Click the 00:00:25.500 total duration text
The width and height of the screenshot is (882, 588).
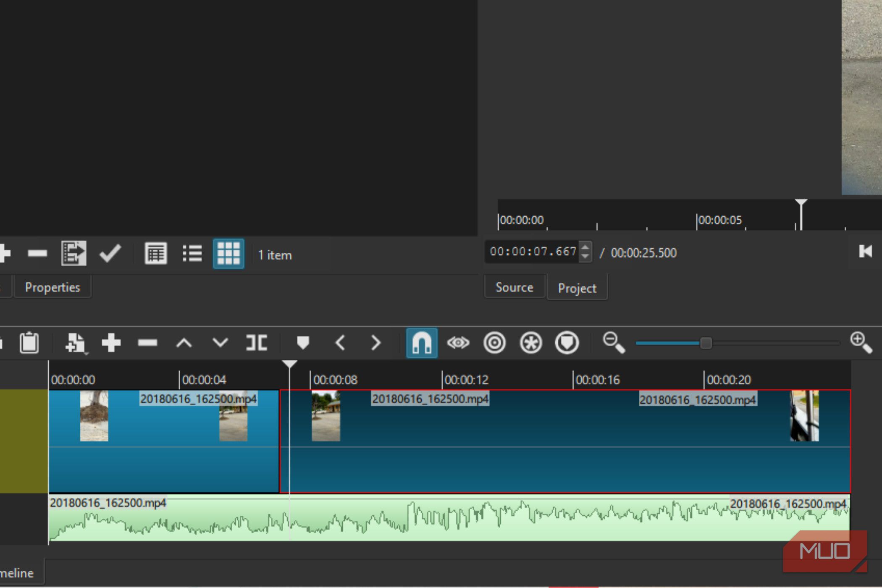click(x=643, y=253)
